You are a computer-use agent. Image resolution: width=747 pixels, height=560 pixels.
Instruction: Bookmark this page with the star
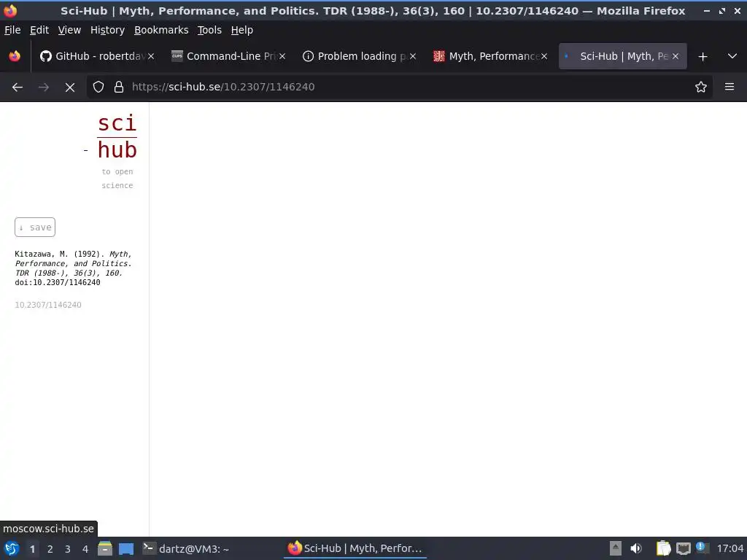(701, 87)
